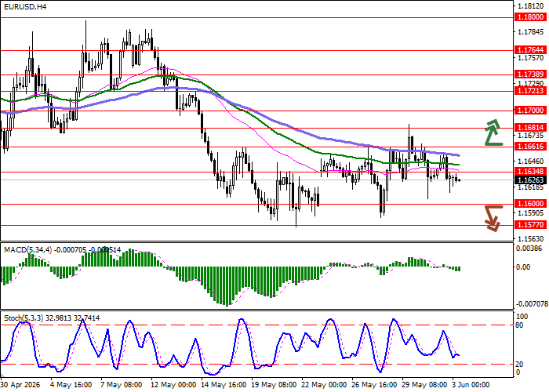The width and height of the screenshot is (549, 392).
Task: Select the 1.17644 red level price tag
Action: point(530,50)
